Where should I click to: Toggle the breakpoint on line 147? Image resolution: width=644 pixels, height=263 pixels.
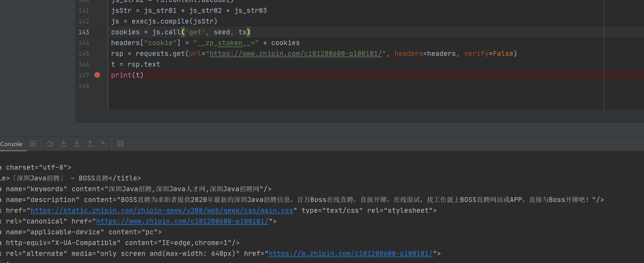point(97,75)
